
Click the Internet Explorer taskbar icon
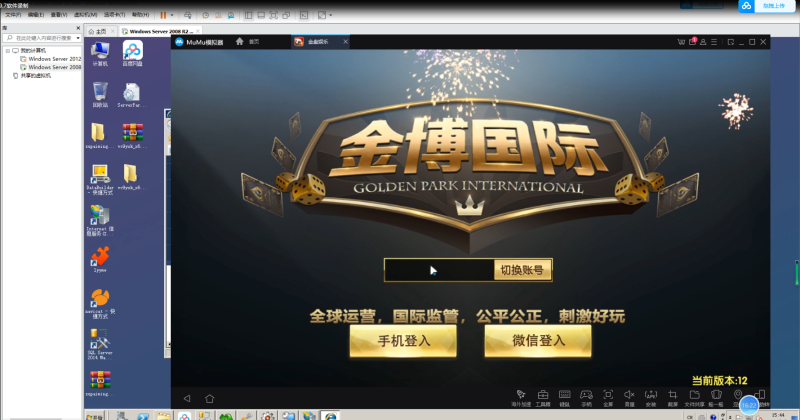tap(331, 415)
